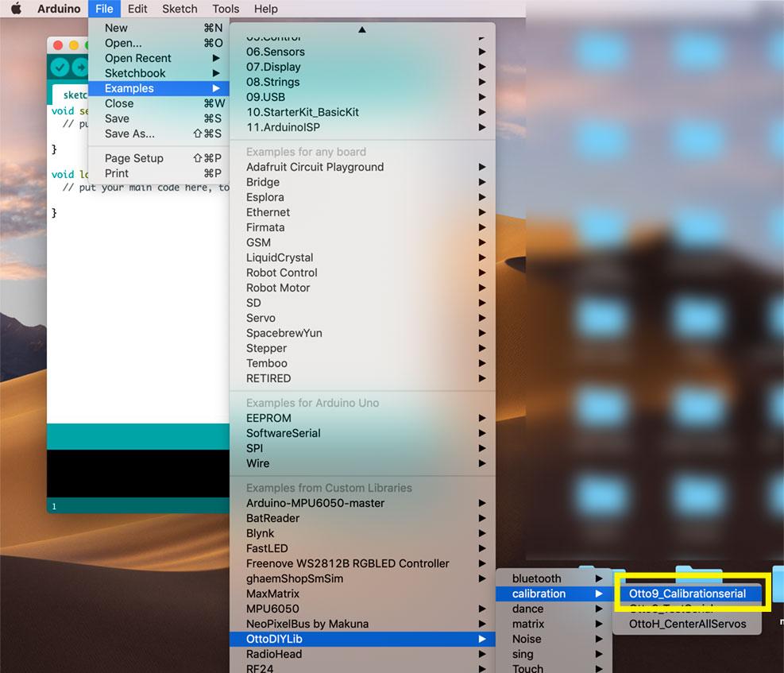Click the scroll-up arrow at top of Examples submenu
This screenshot has height=673, width=784.
pyautogui.click(x=362, y=29)
